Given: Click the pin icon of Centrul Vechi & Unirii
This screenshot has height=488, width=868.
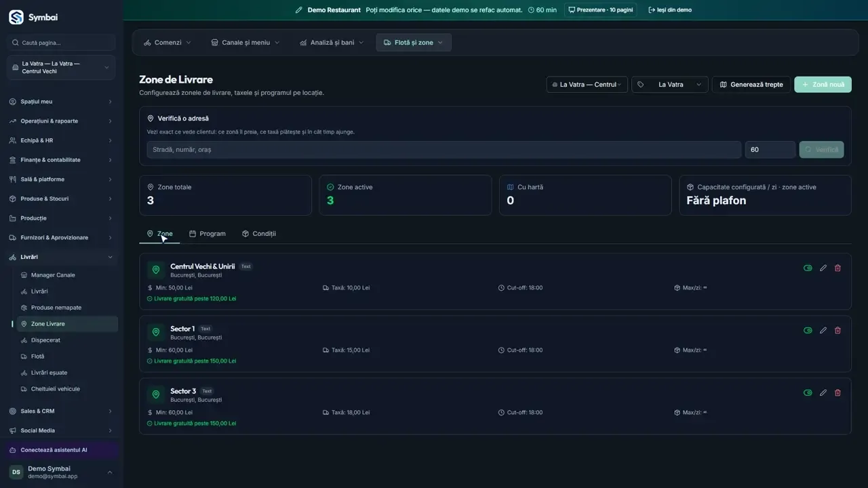Looking at the screenshot, I should coord(156,270).
